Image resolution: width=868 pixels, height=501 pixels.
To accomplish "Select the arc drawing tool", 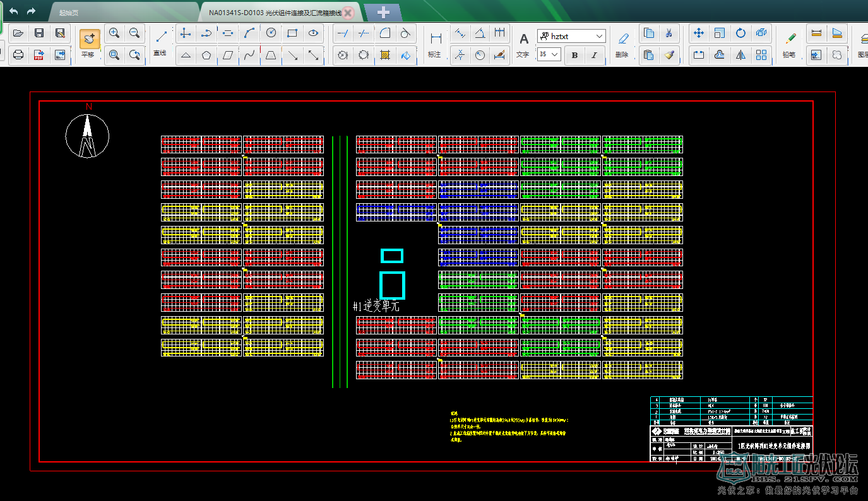I will 250,33.
